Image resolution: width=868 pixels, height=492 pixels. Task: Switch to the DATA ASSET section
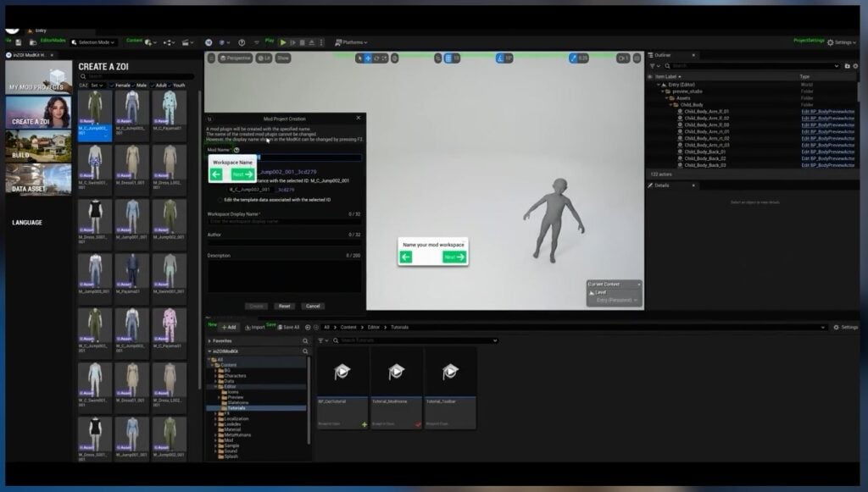tap(39, 180)
